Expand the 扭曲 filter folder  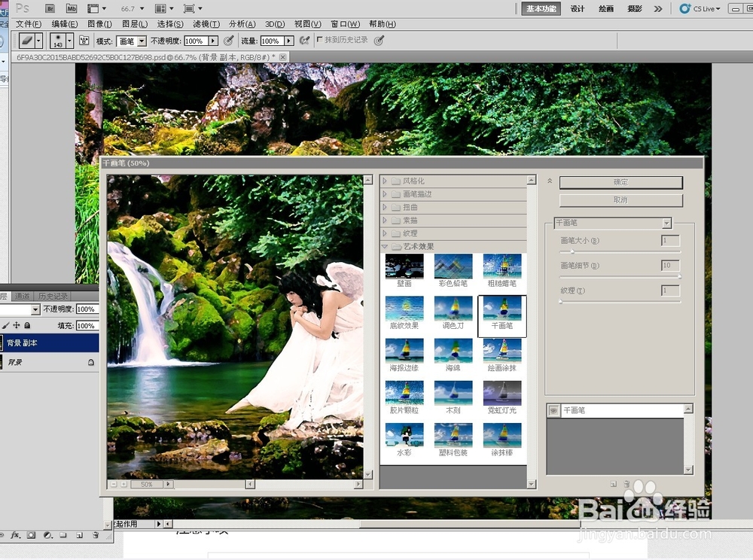pyautogui.click(x=385, y=207)
